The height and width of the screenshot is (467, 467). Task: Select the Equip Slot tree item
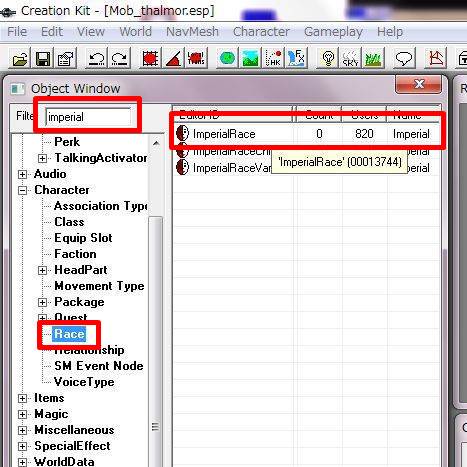[83, 238]
